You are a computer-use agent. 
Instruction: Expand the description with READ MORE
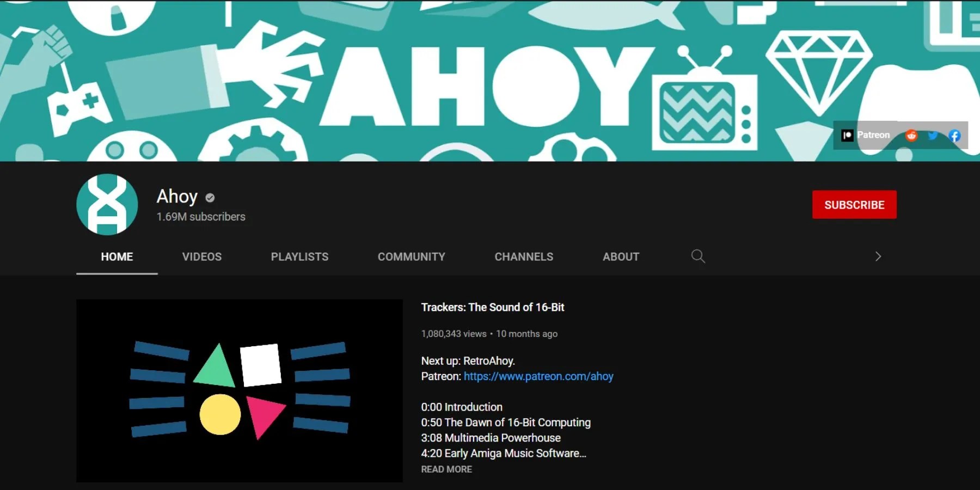tap(446, 469)
